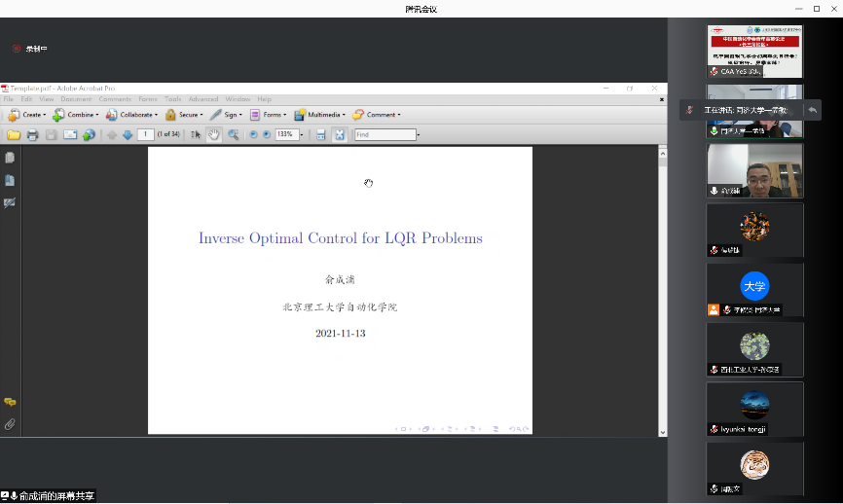Open the zoom percentage dropdown at 133%

[302, 134]
